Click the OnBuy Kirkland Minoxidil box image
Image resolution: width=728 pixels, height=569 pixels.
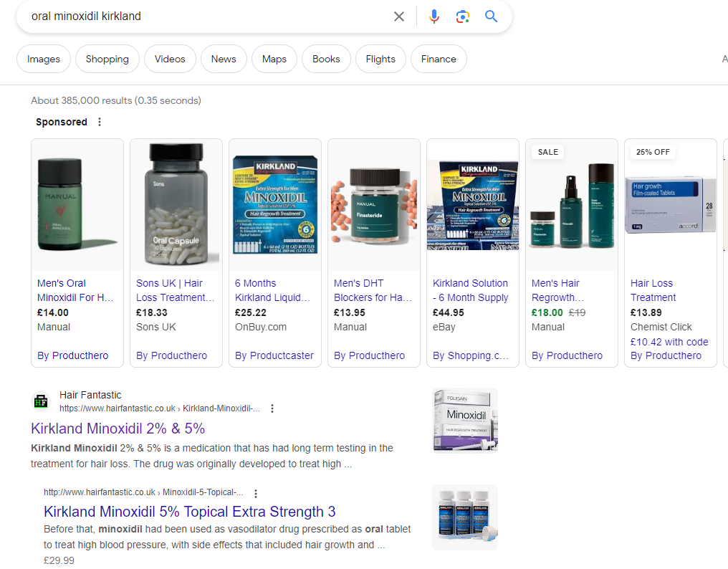pos(275,205)
